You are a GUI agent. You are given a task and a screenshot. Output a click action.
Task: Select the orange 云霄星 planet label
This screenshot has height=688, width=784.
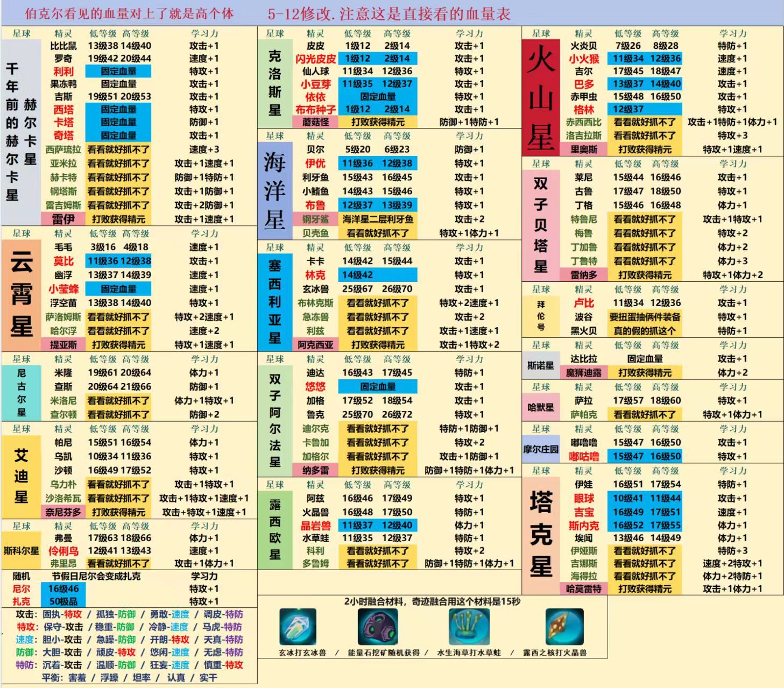click(22, 295)
